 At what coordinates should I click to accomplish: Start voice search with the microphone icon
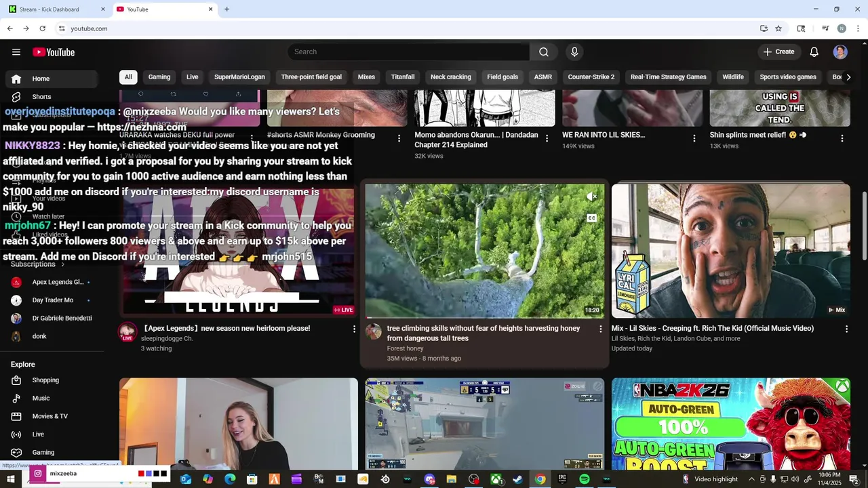point(574,52)
